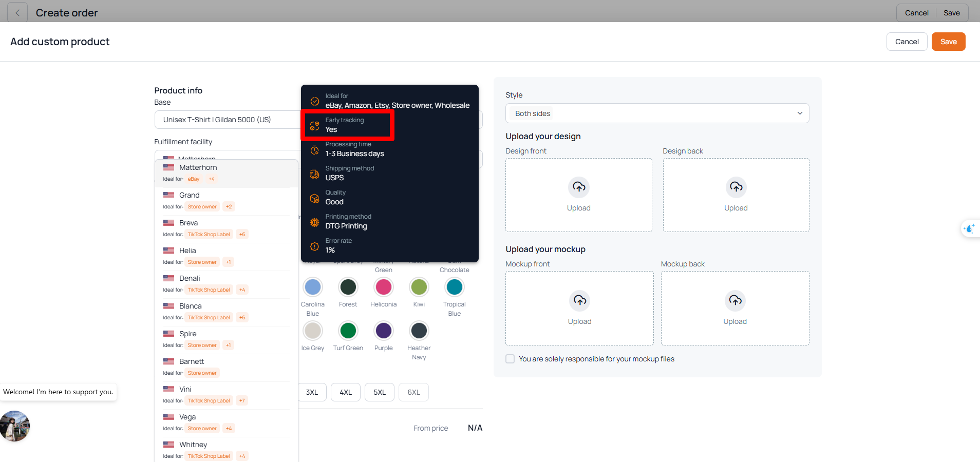The width and height of the screenshot is (980, 462).
Task: Select the 4XL size option
Action: click(346, 392)
